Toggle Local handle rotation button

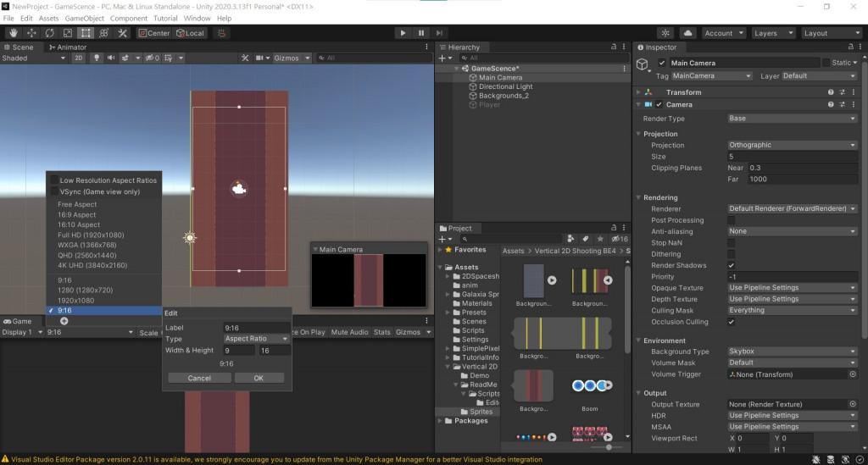pos(190,33)
